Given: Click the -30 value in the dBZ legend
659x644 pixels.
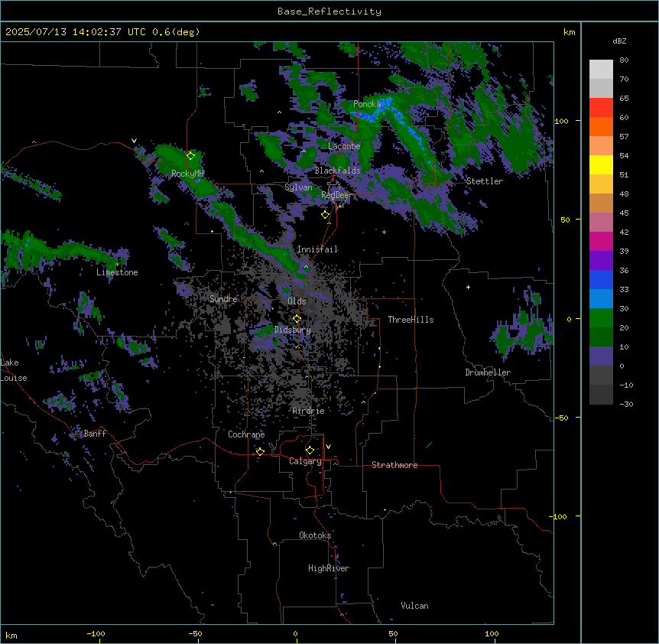Looking at the screenshot, I should [626, 405].
